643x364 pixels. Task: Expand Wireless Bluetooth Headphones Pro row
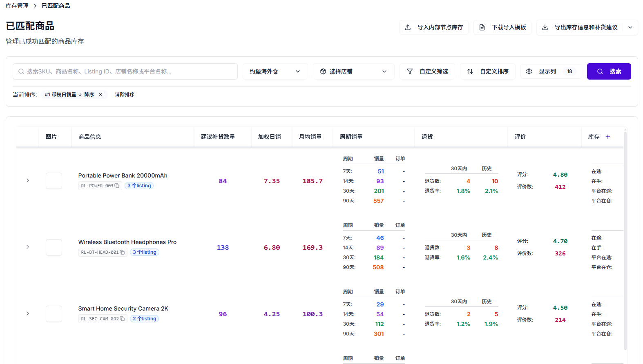[28, 247]
